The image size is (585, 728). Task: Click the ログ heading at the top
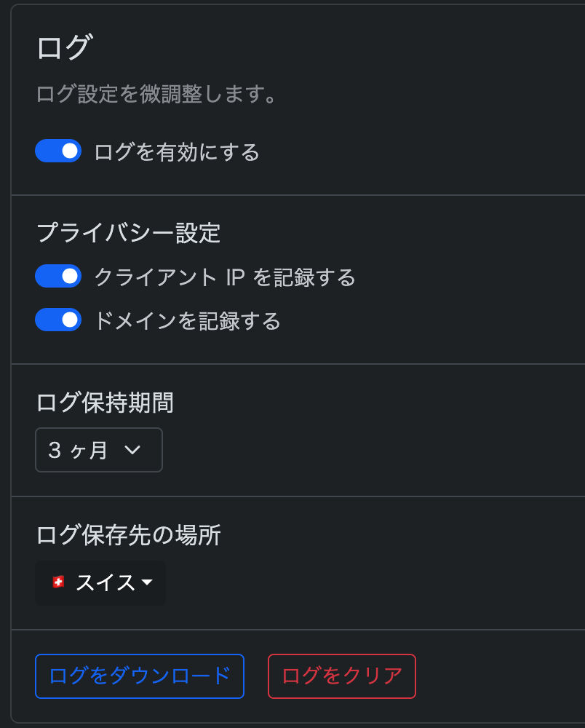click(x=63, y=49)
